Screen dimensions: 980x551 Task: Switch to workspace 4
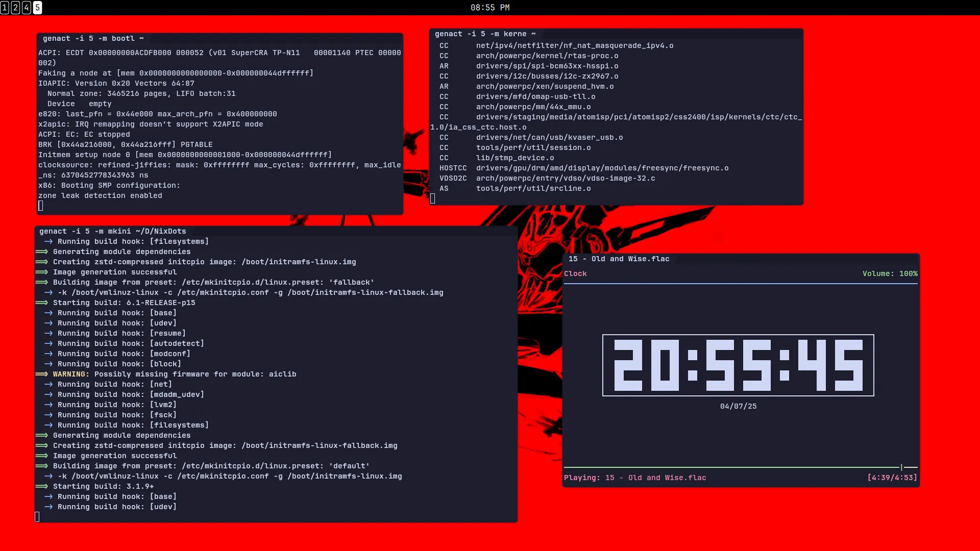click(x=26, y=7)
